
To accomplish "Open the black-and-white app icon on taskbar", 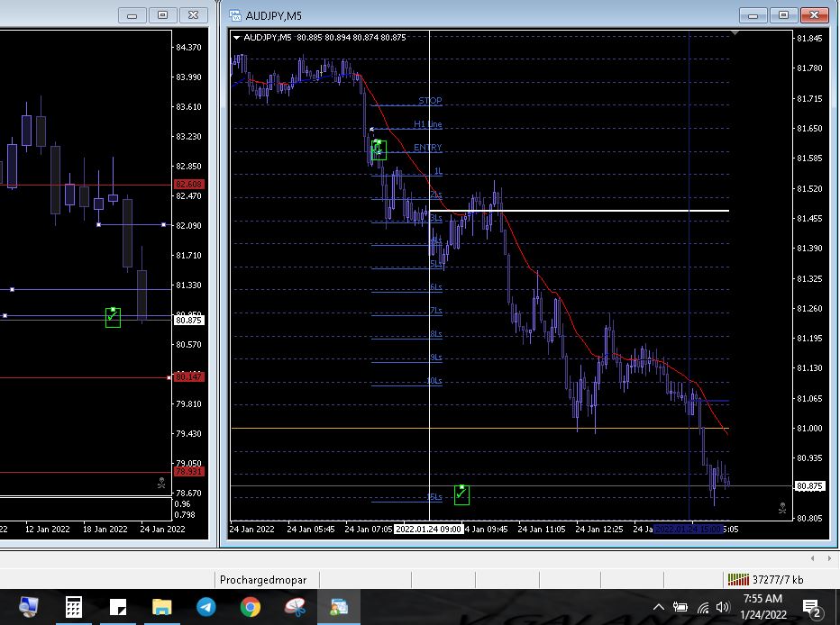I will click(118, 607).
